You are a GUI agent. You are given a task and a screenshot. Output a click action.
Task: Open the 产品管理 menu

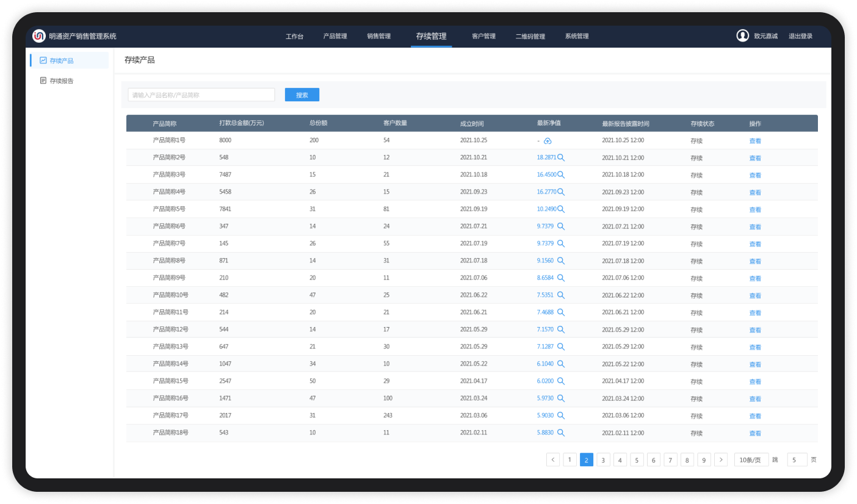click(335, 37)
